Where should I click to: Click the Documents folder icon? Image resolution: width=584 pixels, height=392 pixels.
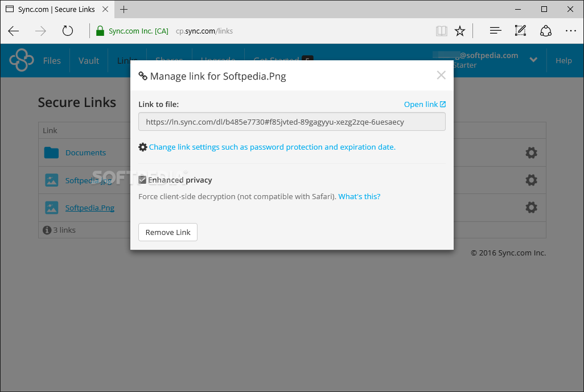[x=51, y=152]
